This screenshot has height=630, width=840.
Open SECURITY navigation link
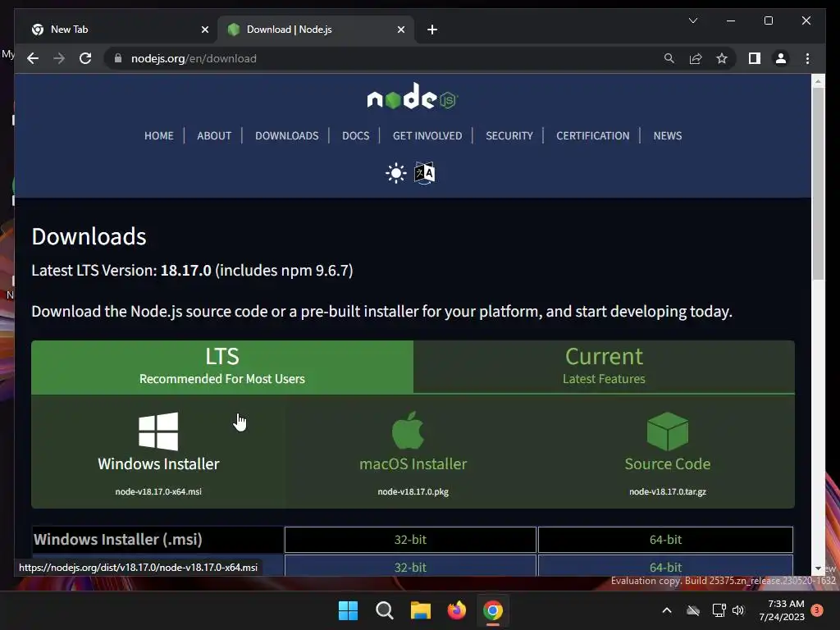point(509,135)
